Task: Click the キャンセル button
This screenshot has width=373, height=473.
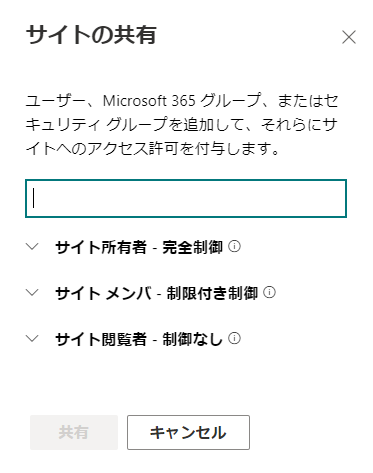Action: click(188, 432)
